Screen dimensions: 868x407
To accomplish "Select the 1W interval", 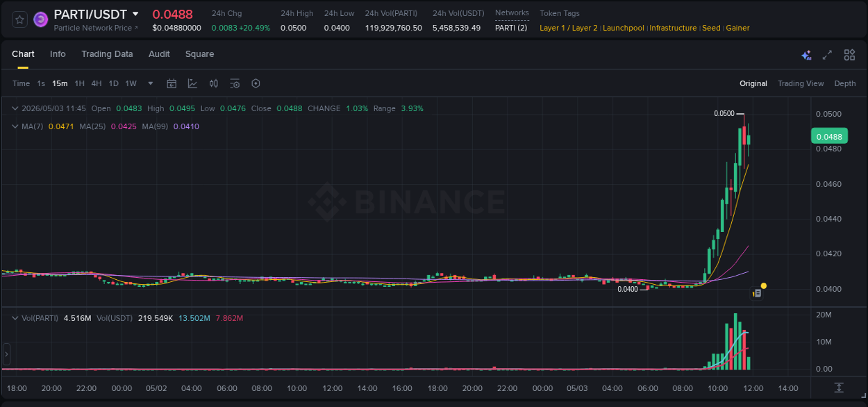I will pyautogui.click(x=131, y=83).
